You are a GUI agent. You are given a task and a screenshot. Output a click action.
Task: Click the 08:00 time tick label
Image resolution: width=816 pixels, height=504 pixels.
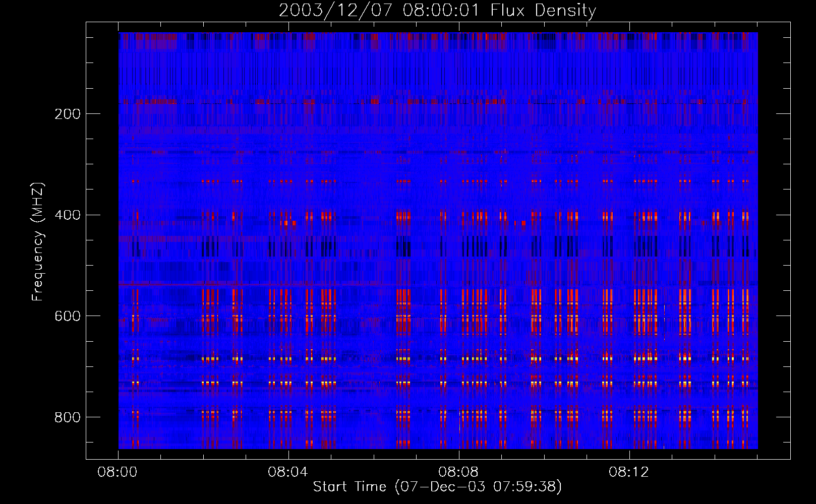coord(118,472)
